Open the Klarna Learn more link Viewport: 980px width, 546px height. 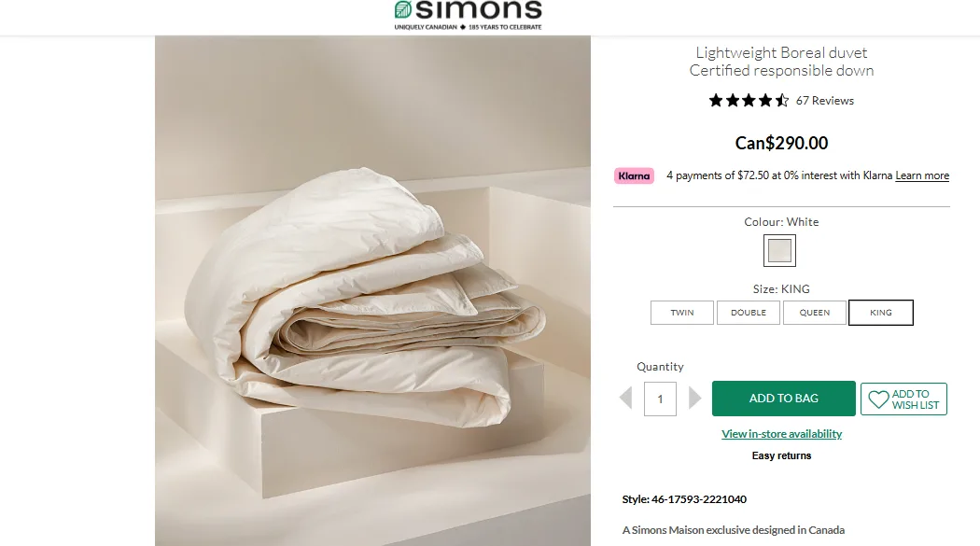pos(922,175)
